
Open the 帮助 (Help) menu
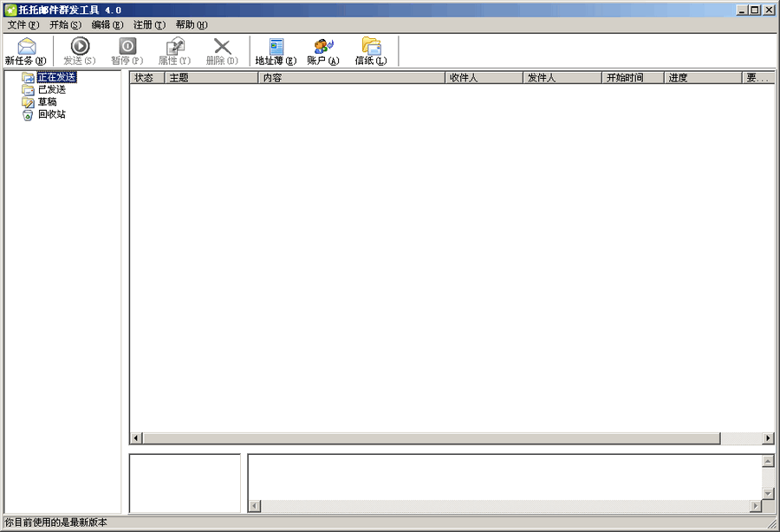[191, 25]
